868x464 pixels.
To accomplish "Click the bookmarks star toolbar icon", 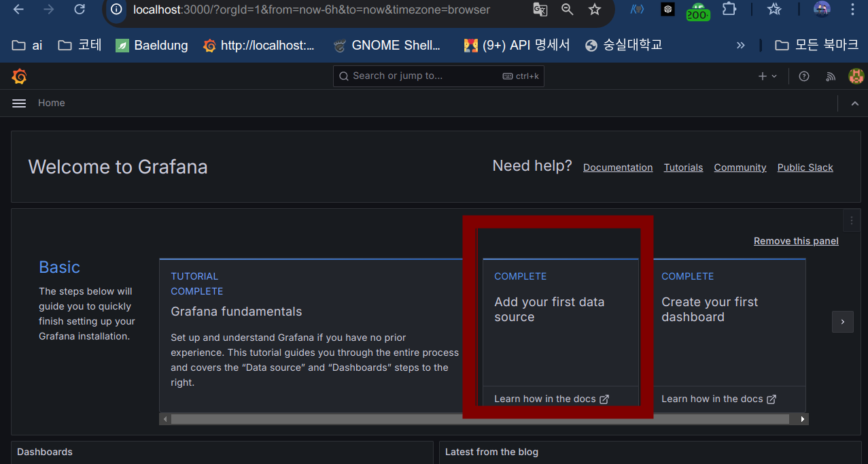I will click(x=774, y=10).
